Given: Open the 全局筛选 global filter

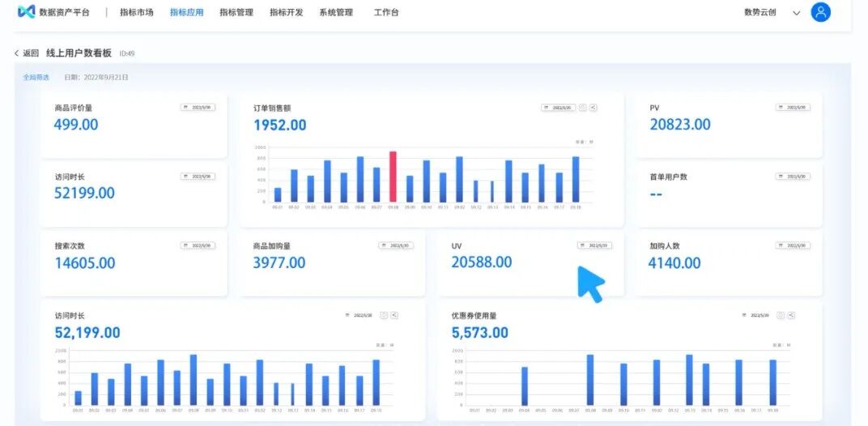Looking at the screenshot, I should 36,78.
